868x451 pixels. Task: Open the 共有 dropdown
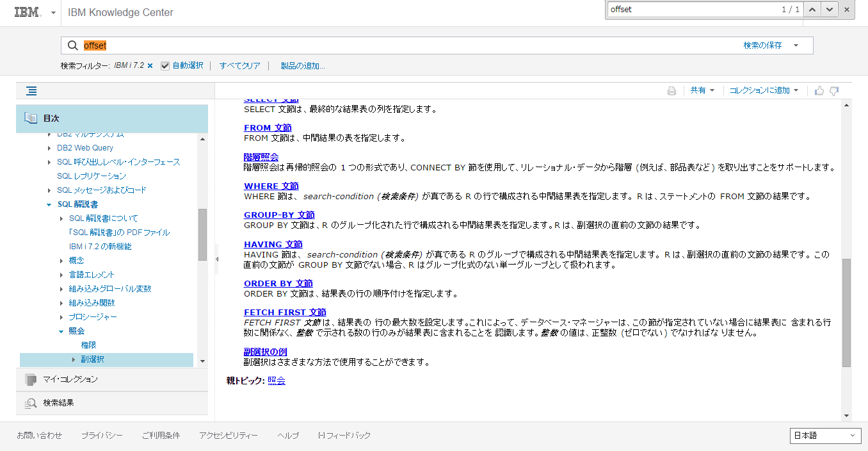pyautogui.click(x=702, y=91)
